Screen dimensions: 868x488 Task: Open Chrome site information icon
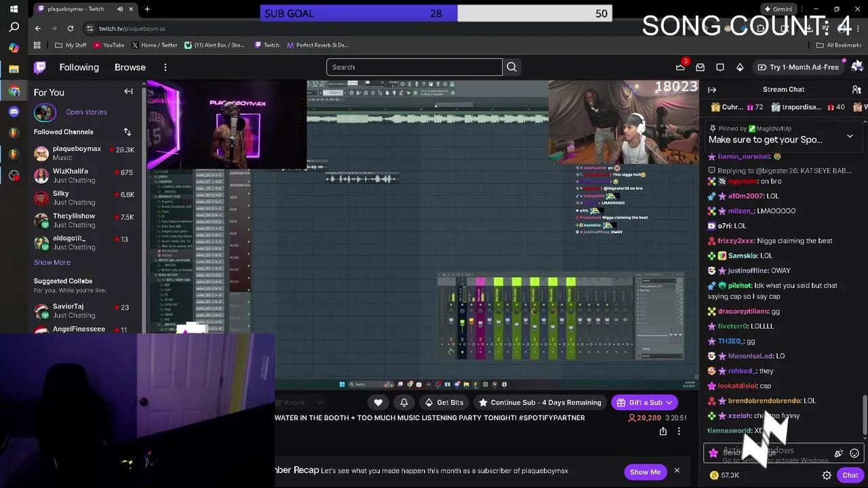[x=90, y=28]
